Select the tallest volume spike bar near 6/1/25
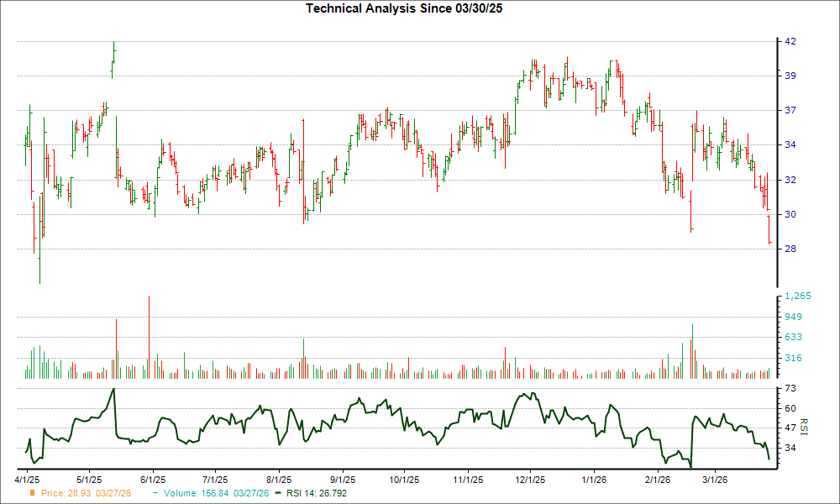The image size is (840, 504). coord(149,336)
